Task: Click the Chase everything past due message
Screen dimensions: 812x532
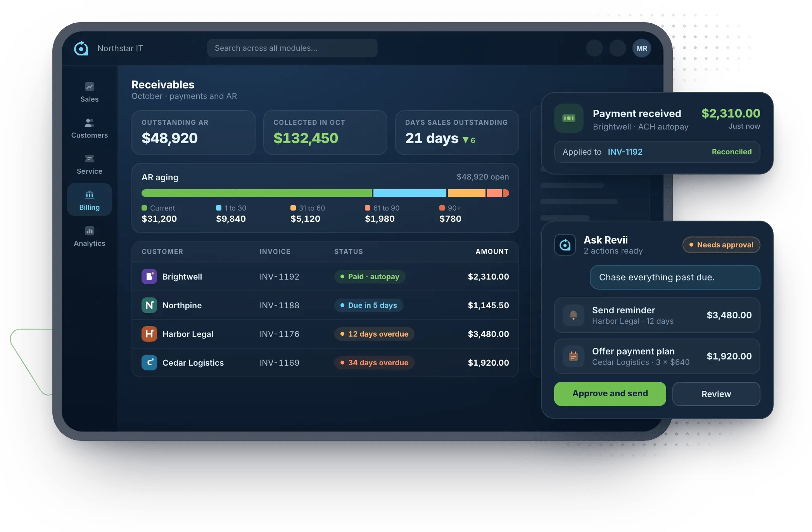Action: tap(675, 277)
